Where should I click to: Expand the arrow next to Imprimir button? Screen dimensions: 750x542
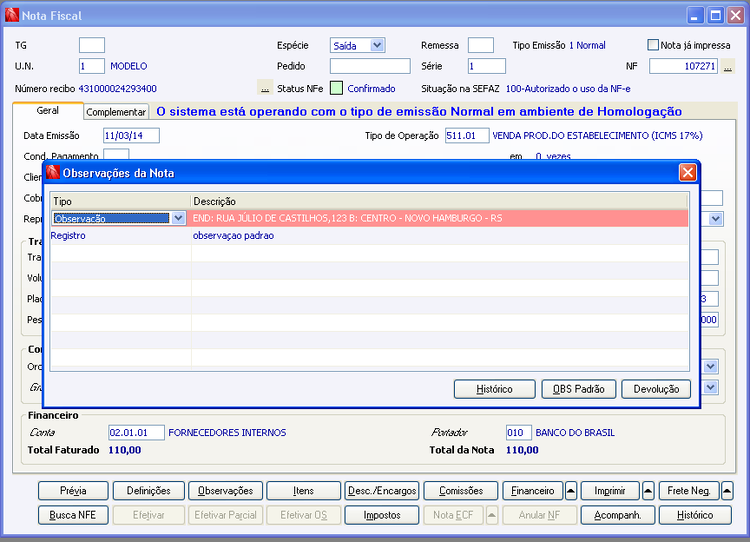click(648, 491)
